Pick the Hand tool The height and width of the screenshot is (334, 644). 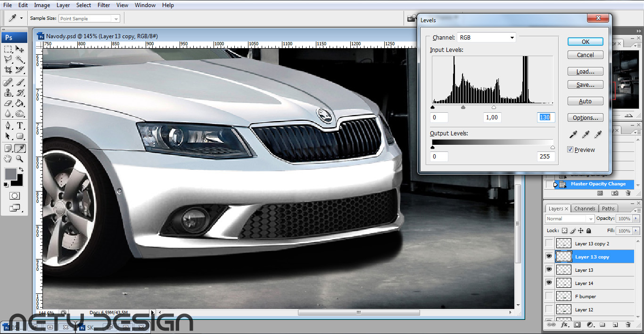pyautogui.click(x=8, y=159)
